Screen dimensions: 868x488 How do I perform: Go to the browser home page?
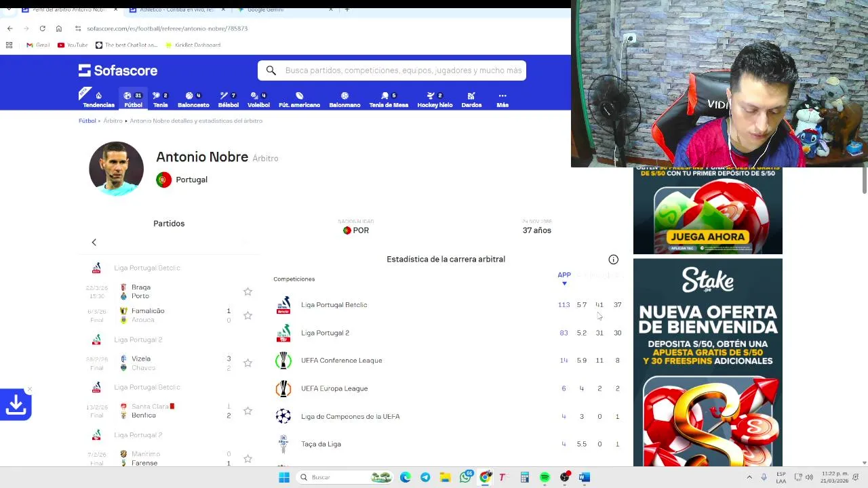(x=58, y=28)
